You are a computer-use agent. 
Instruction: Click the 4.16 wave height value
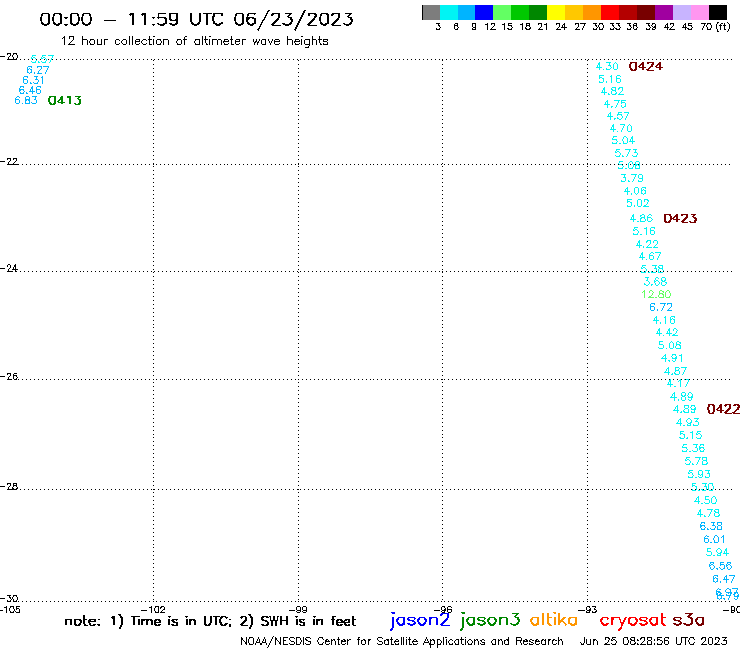coord(664,320)
